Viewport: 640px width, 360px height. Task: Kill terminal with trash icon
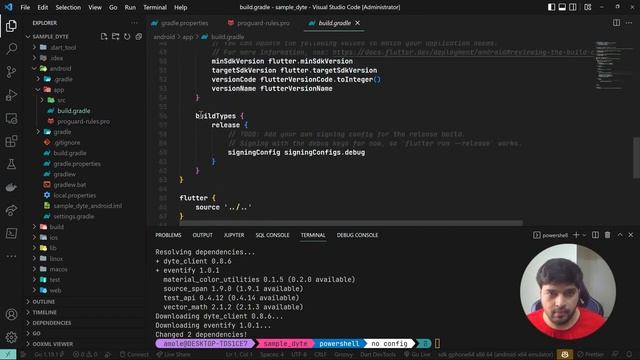tap(608, 235)
